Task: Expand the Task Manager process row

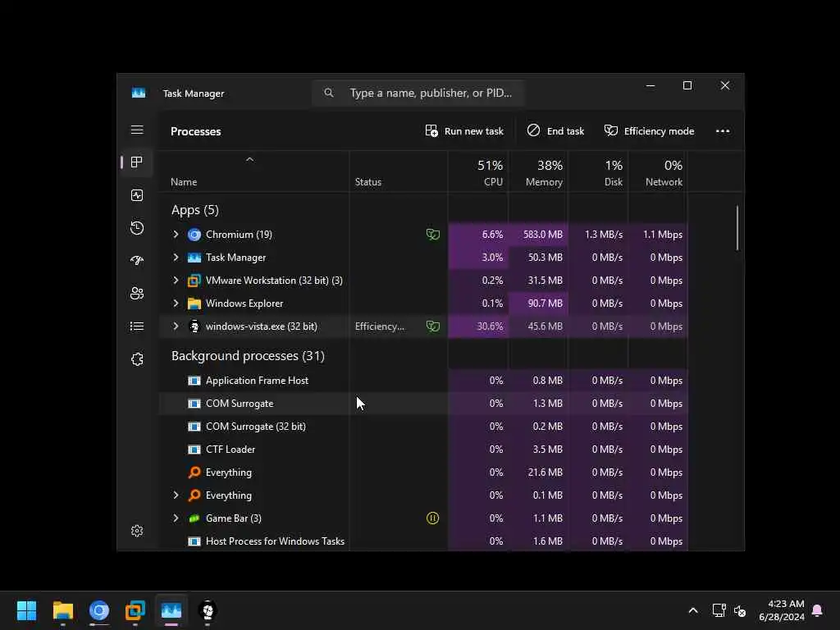Action: click(176, 257)
